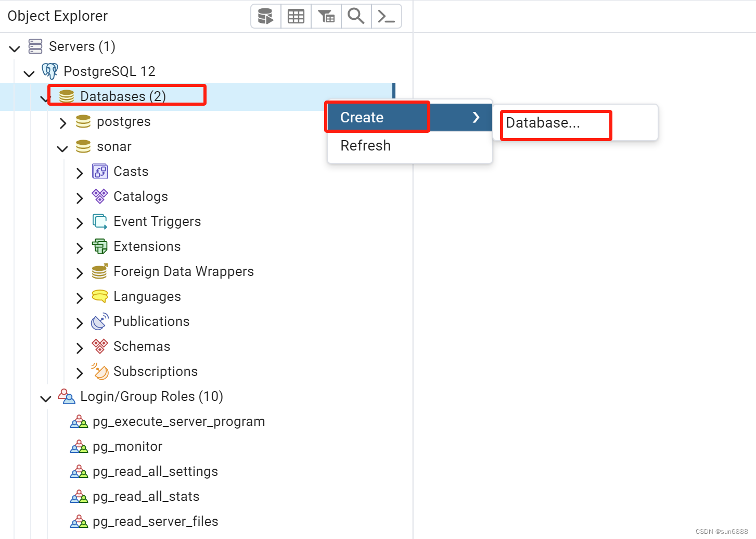
Task: Open the Create submenu entry
Action: tap(410, 117)
